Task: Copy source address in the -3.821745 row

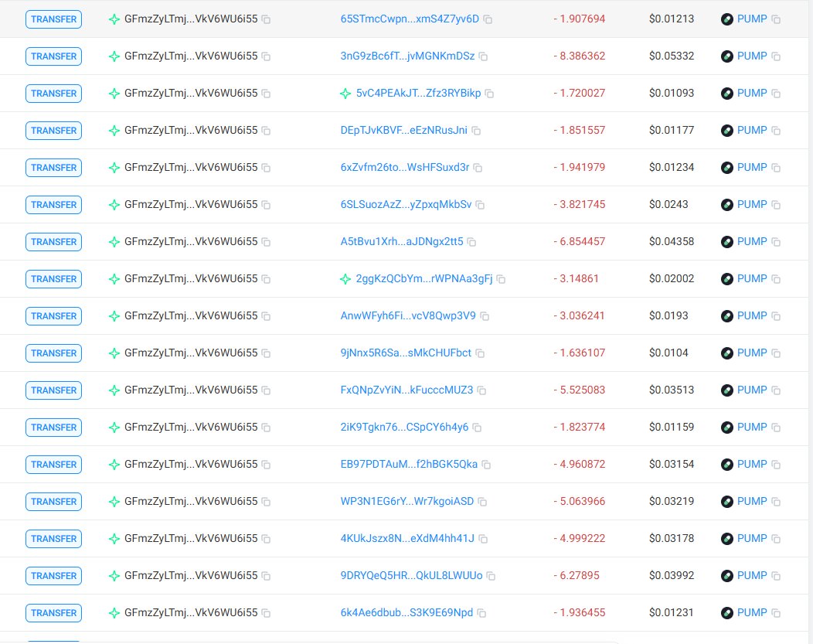Action: point(266,206)
